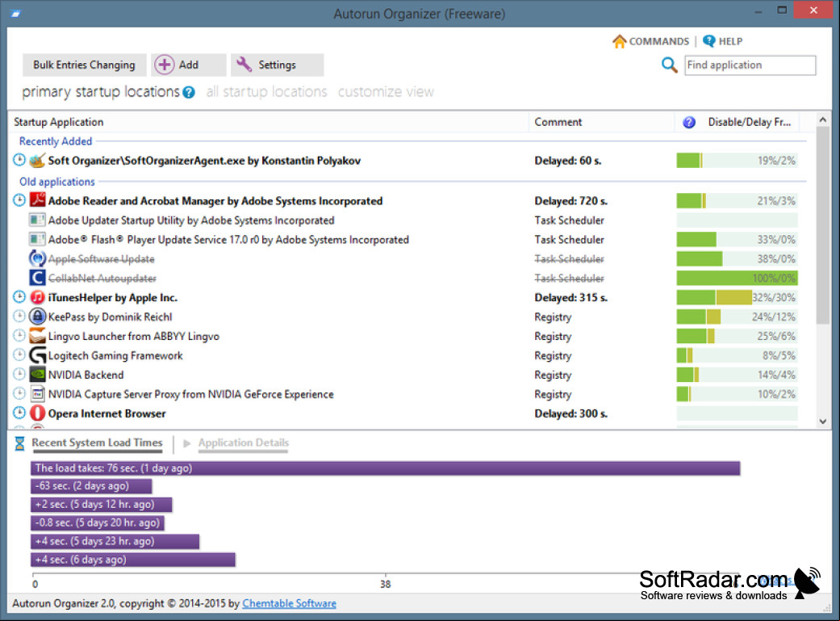This screenshot has height=621, width=840.
Task: Click the NVIDIA Capture Server Proxy icon
Action: [37, 393]
